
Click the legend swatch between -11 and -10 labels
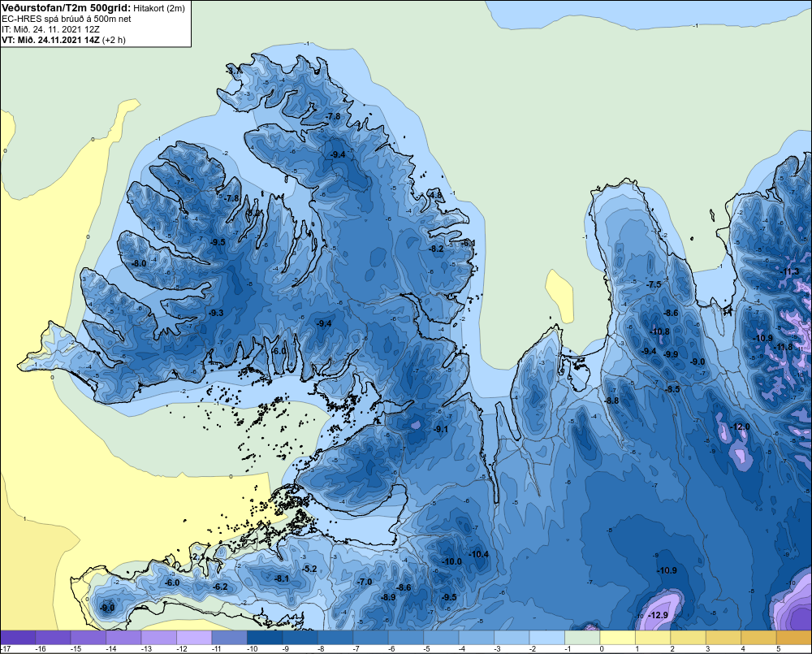[230, 638]
